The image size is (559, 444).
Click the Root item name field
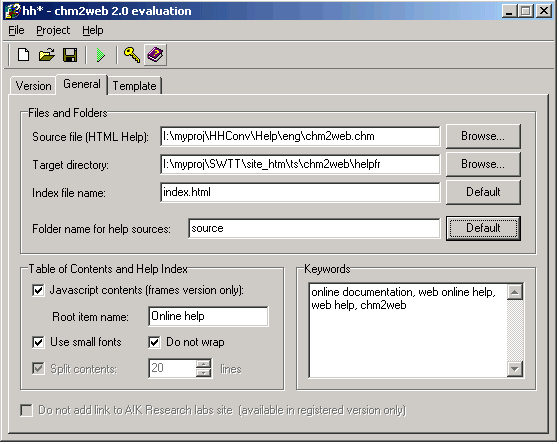208,316
